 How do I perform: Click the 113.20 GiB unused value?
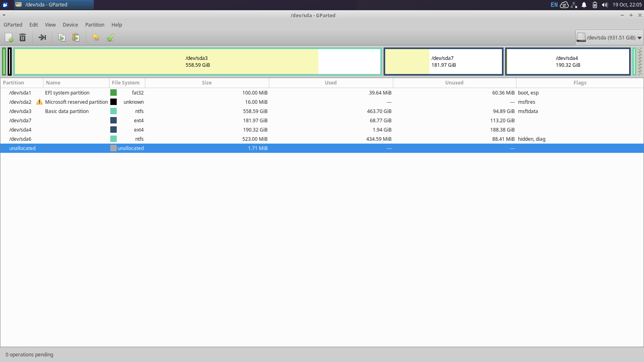(x=502, y=120)
